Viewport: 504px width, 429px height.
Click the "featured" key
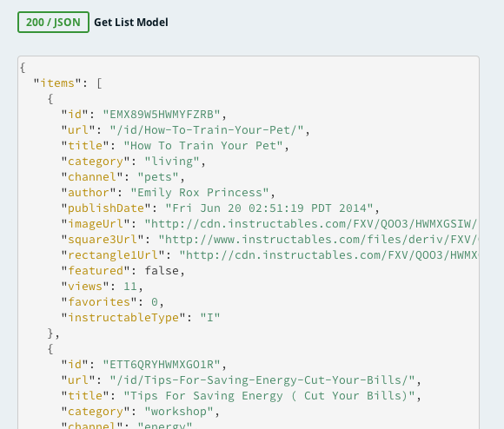point(96,271)
